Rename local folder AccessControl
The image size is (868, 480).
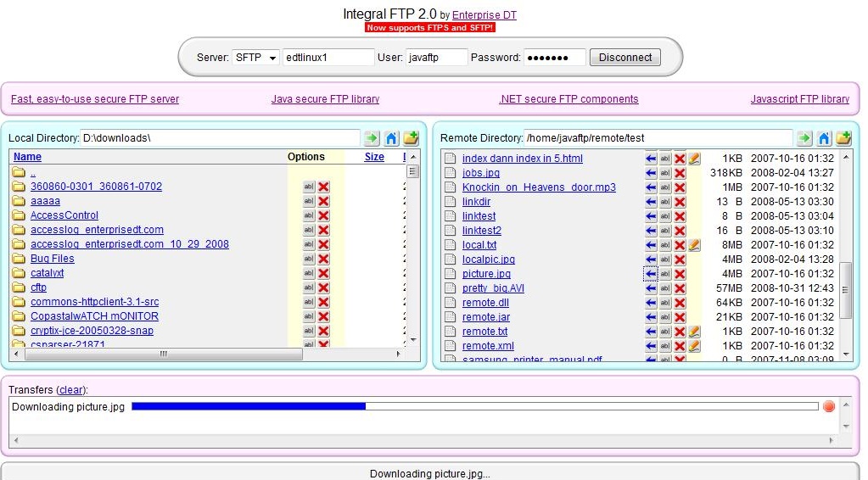(x=309, y=215)
